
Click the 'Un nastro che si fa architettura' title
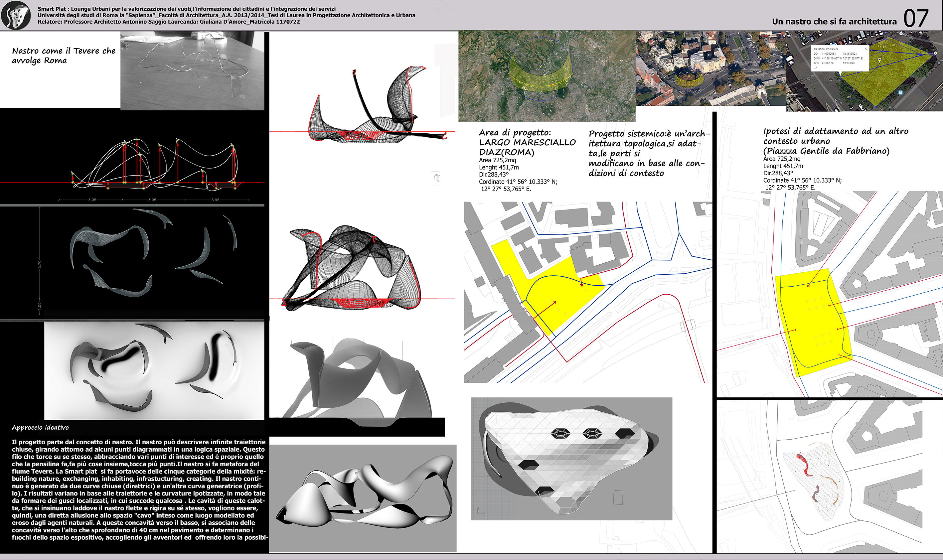(834, 22)
